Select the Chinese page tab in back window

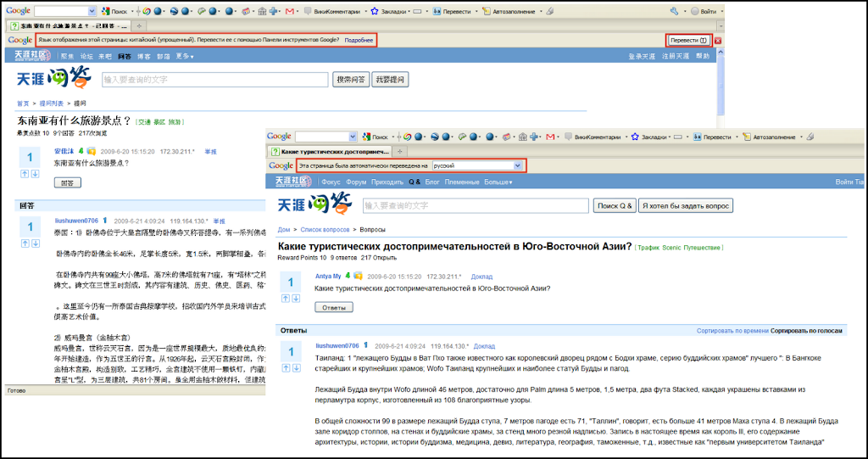pyautogui.click(x=70, y=26)
